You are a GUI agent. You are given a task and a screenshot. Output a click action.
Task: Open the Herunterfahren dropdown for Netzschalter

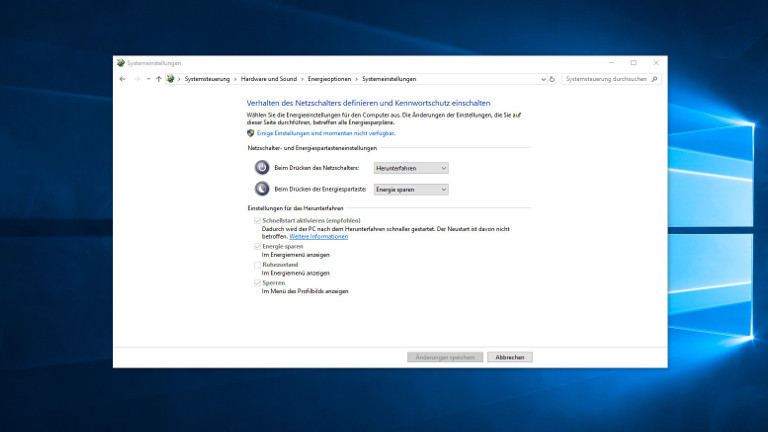point(411,168)
